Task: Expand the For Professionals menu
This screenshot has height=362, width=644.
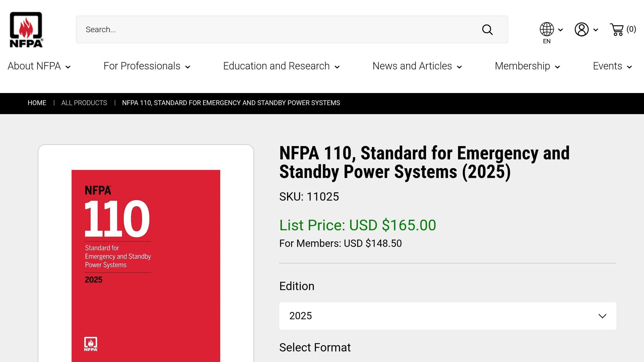Action: tap(147, 66)
